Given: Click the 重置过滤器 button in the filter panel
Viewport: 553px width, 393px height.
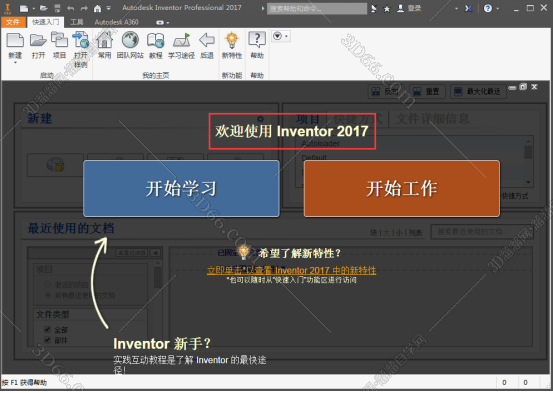Looking at the screenshot, I should pos(132,253).
